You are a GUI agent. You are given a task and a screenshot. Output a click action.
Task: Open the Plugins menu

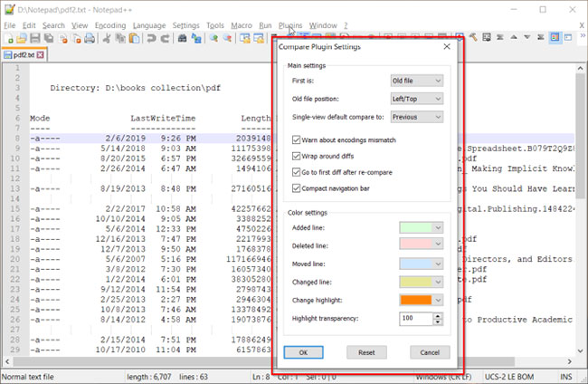[290, 25]
